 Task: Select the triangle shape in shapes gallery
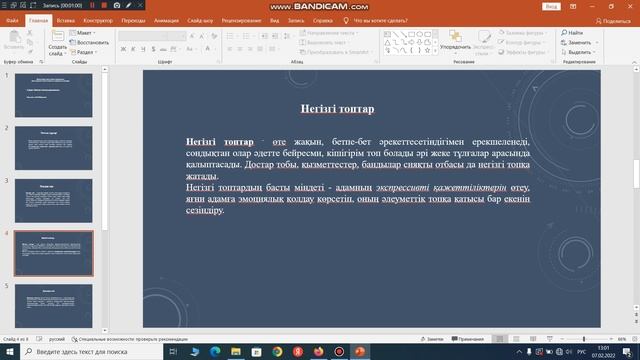[x=387, y=42]
